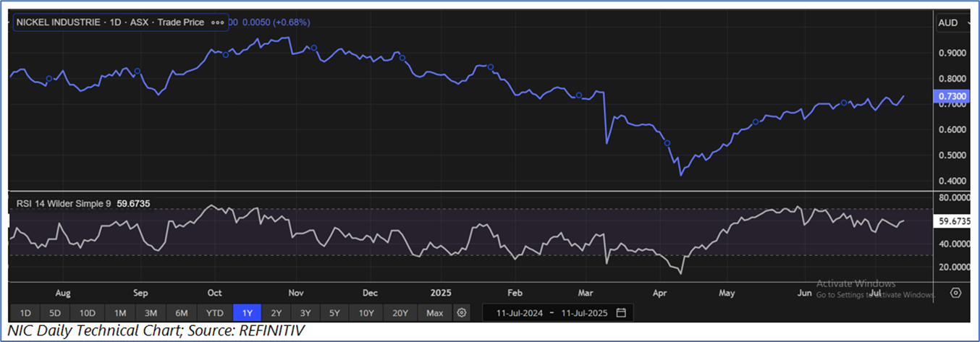Open the gear settings next to Max
The width and height of the screenshot is (980, 342).
462,313
